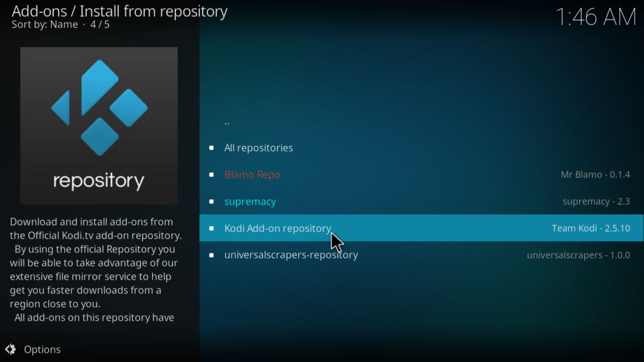Open the Blamo Repo entry
644x362 pixels.
click(421, 175)
